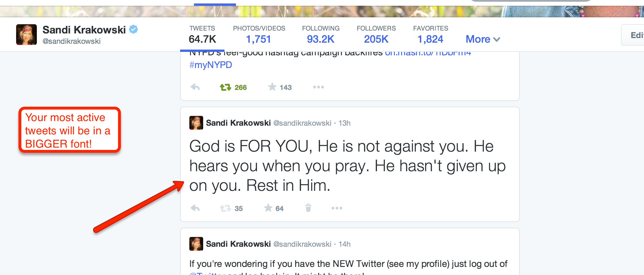This screenshot has height=275, width=644.
Task: Click the verified badge beside Sandi Krakowski
Action: click(133, 29)
